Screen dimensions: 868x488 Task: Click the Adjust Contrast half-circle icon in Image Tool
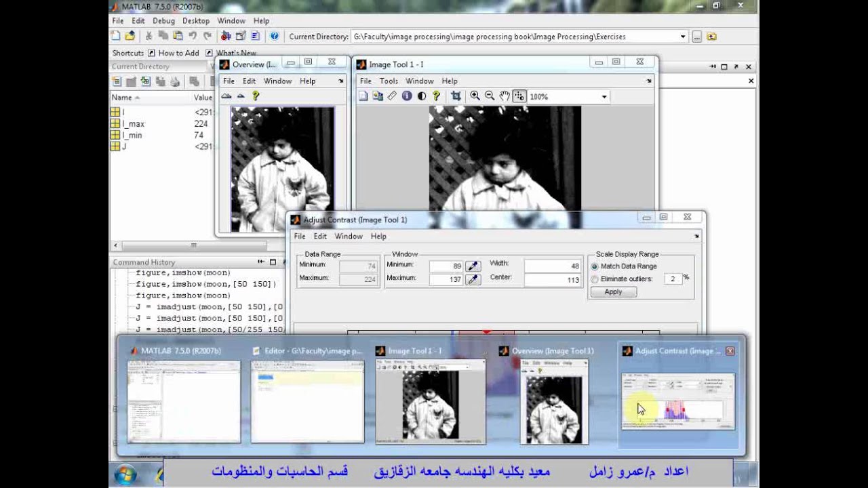(x=422, y=96)
